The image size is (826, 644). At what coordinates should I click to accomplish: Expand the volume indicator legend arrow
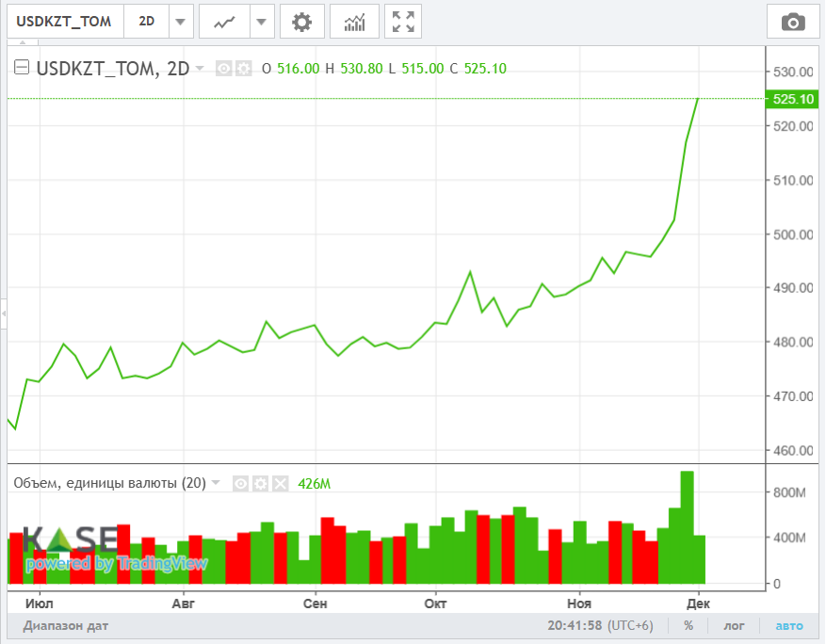point(216,483)
